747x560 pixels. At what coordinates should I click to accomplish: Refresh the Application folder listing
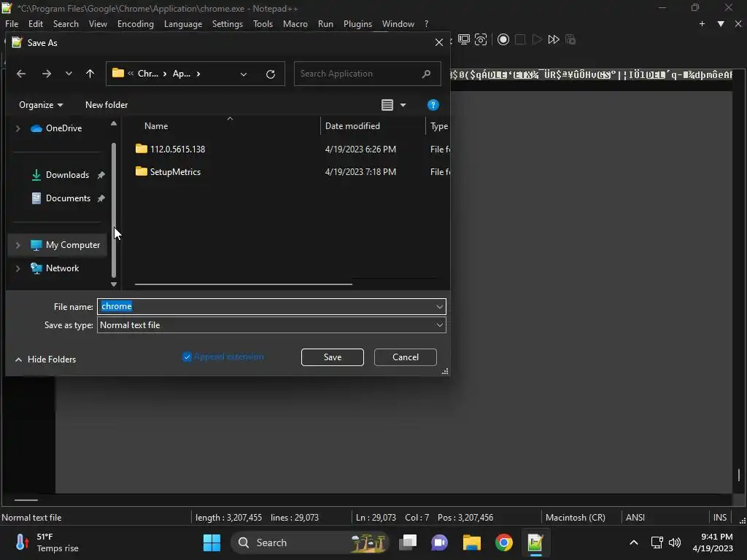(x=271, y=74)
